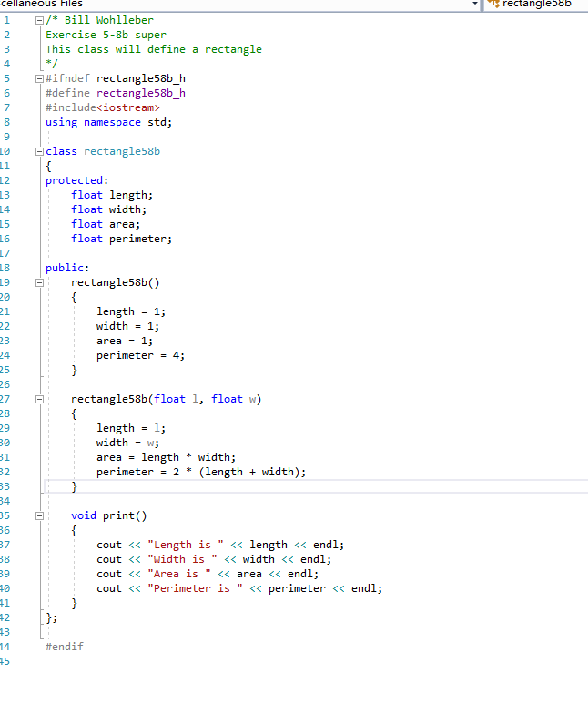The height and width of the screenshot is (704, 588).
Task: Click the "#include<iostream>" directive
Action: tap(102, 107)
